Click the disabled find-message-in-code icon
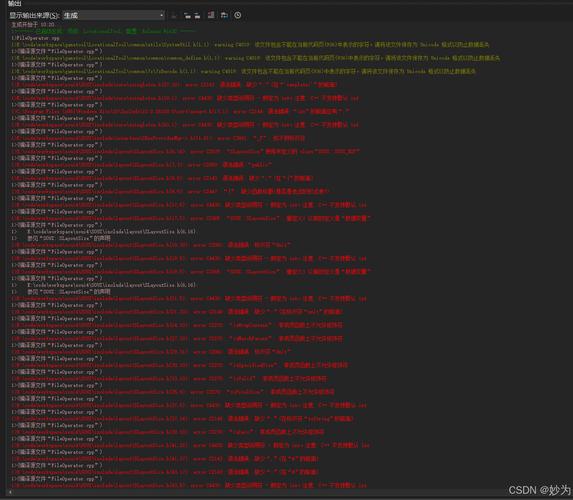Viewport: 573px width, 500px height. 174,15
